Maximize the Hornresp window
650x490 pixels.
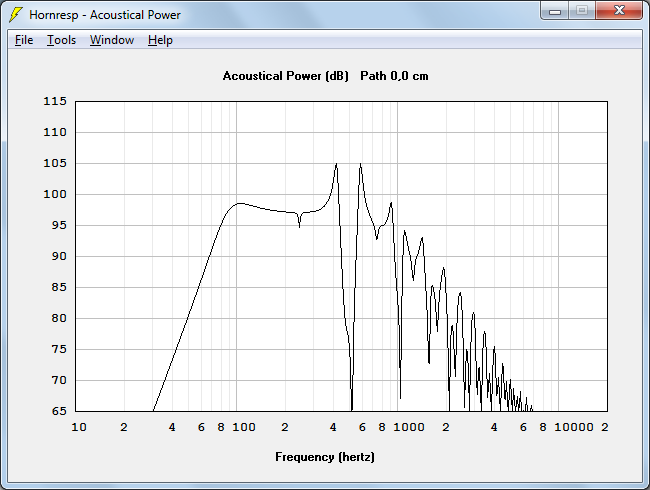pos(582,11)
